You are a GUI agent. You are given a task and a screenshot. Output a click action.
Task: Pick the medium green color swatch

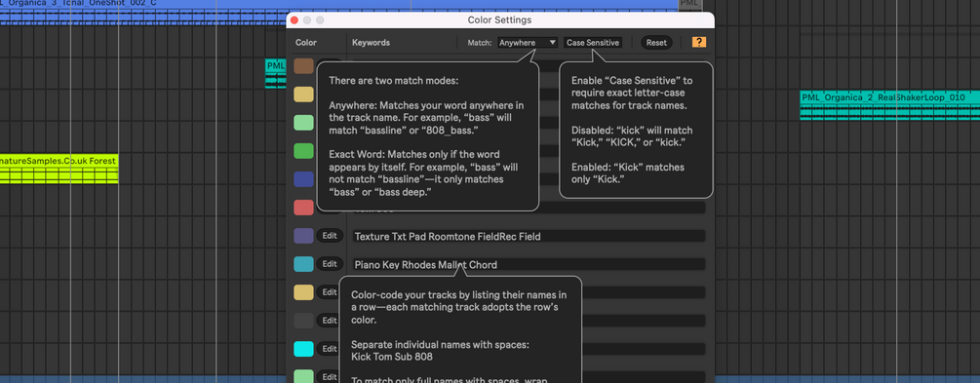[303, 151]
